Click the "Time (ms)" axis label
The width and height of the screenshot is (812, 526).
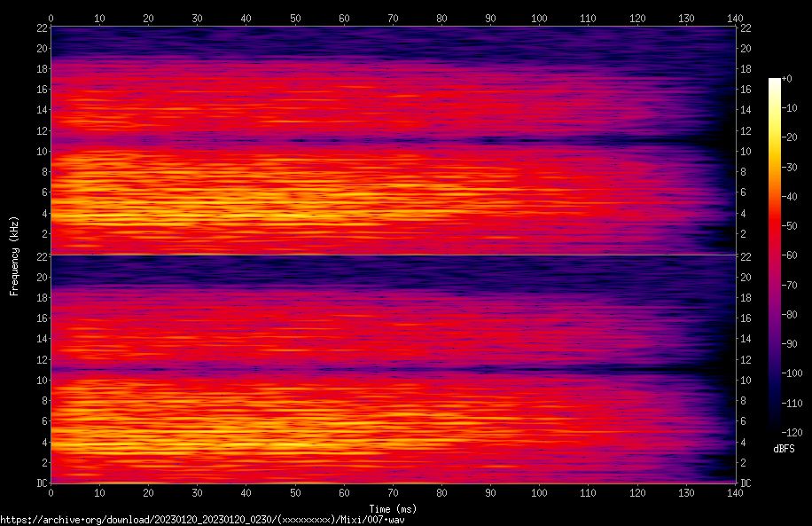click(393, 509)
